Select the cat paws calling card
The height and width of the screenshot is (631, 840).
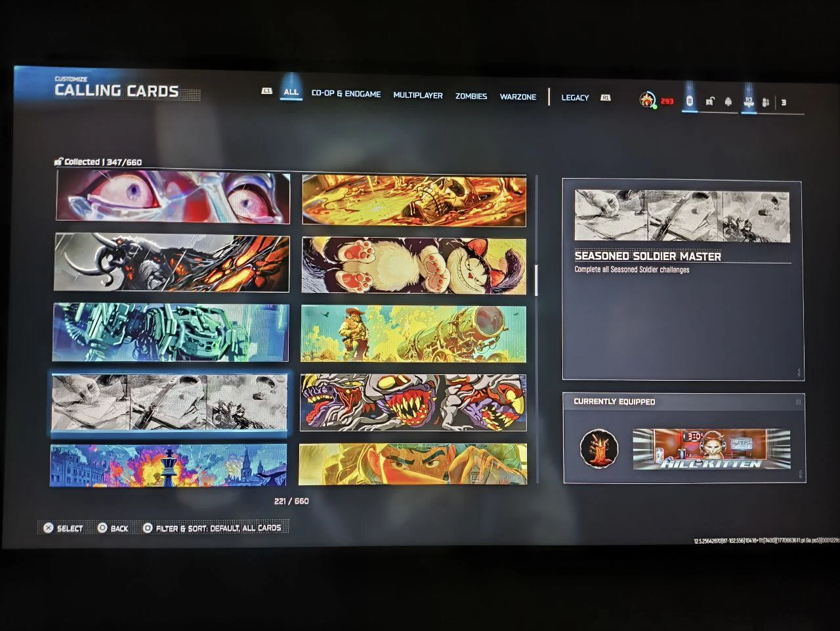point(413,265)
